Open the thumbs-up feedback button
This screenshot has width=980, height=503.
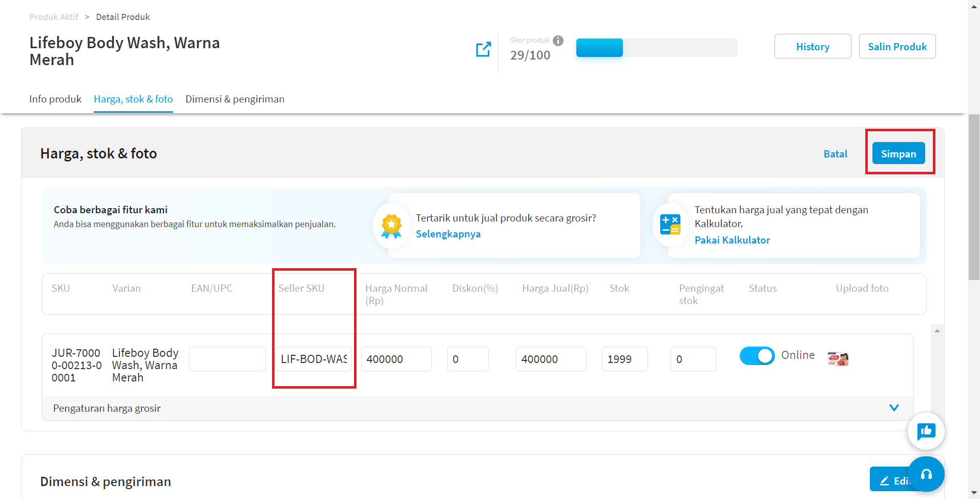[x=926, y=431]
